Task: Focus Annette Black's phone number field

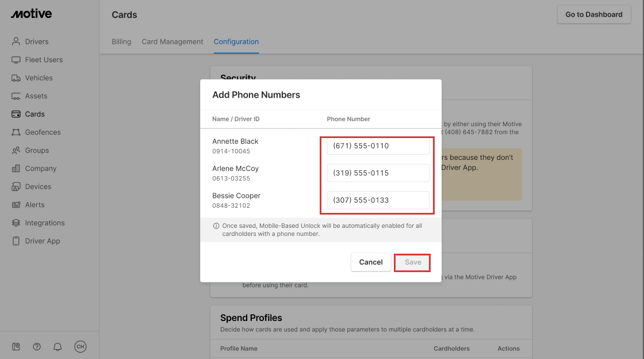Action: point(378,146)
